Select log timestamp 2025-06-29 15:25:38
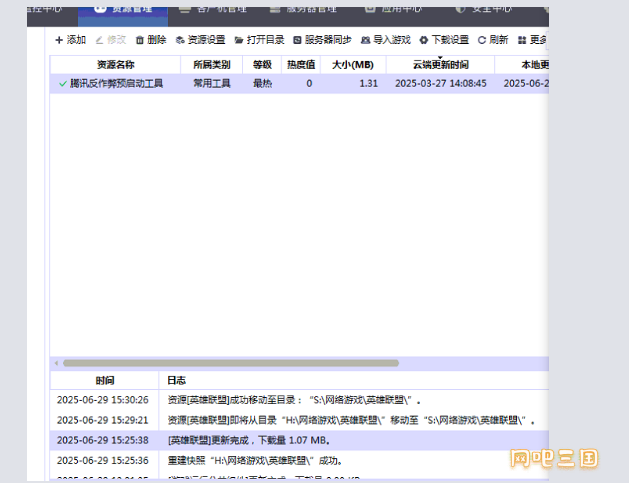The width and height of the screenshot is (629, 483). pos(103,440)
